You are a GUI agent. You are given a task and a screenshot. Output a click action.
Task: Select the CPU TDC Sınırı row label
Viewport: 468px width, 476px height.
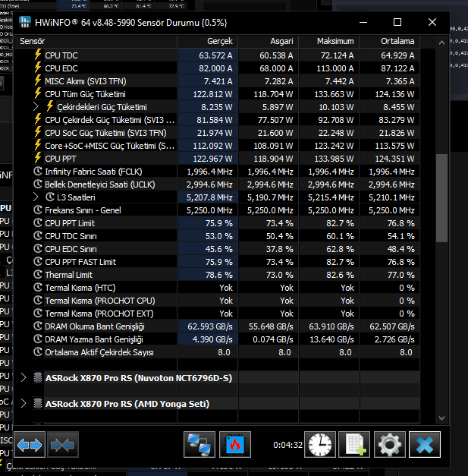click(x=71, y=236)
